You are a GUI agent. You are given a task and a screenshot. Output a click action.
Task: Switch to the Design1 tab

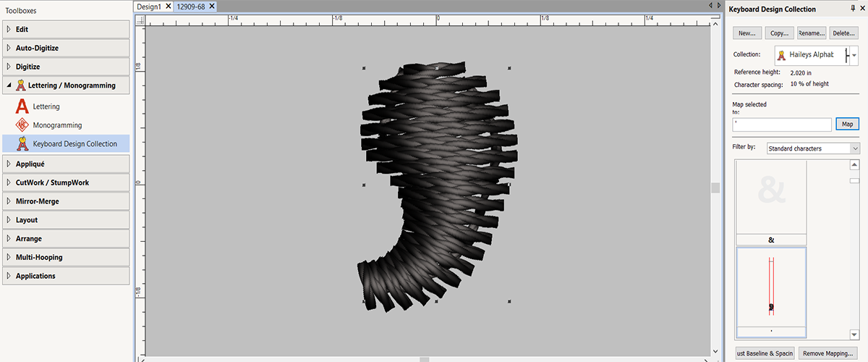(x=150, y=7)
